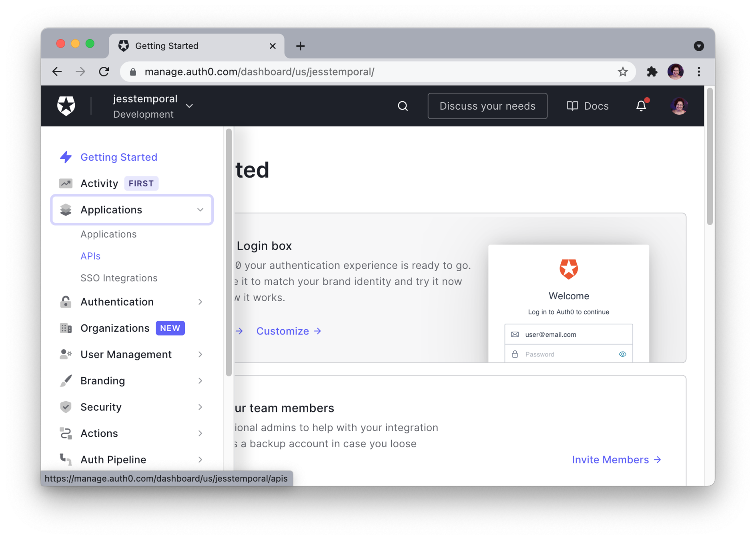756x540 pixels.
Task: Open the Applications submenu item
Action: 108,234
